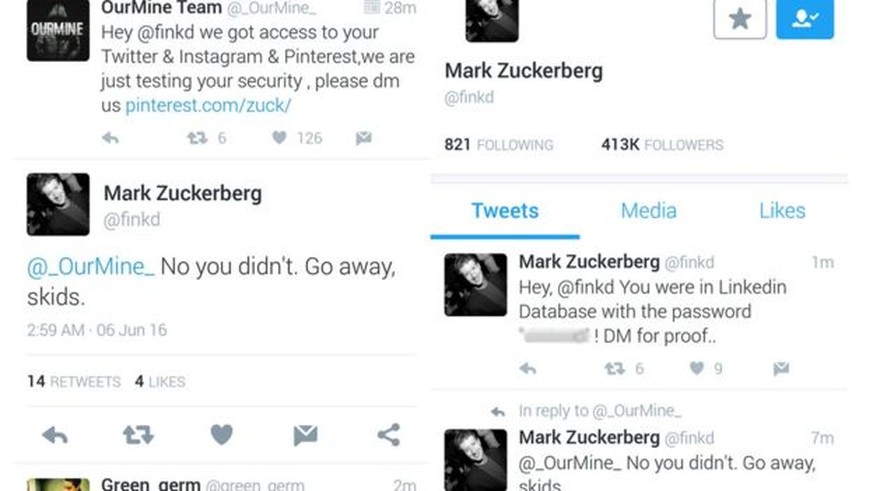The height and width of the screenshot is (491, 873).
Task: Retweet the tweet posted at 2:59 AM
Action: click(138, 434)
